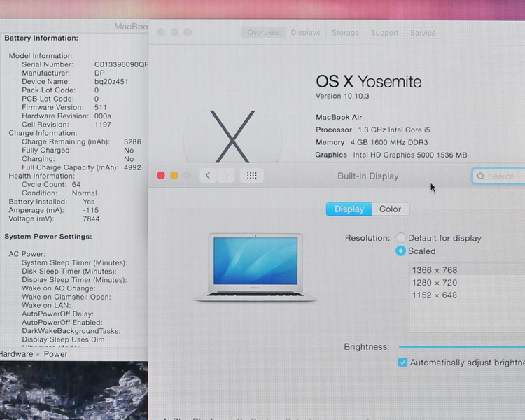Click Cell Revision value 1197
The image size is (525, 420).
tap(103, 125)
